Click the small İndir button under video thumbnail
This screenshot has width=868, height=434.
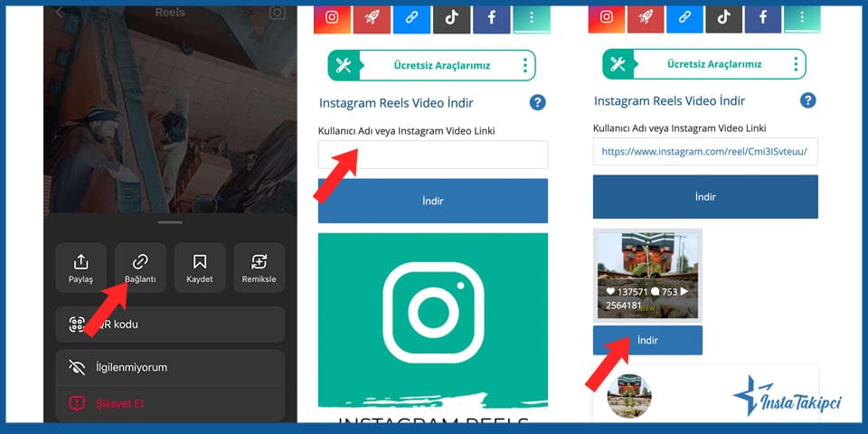[647, 340]
